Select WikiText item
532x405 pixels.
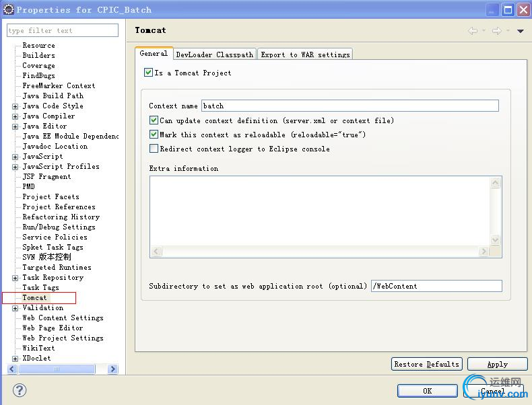38,348
